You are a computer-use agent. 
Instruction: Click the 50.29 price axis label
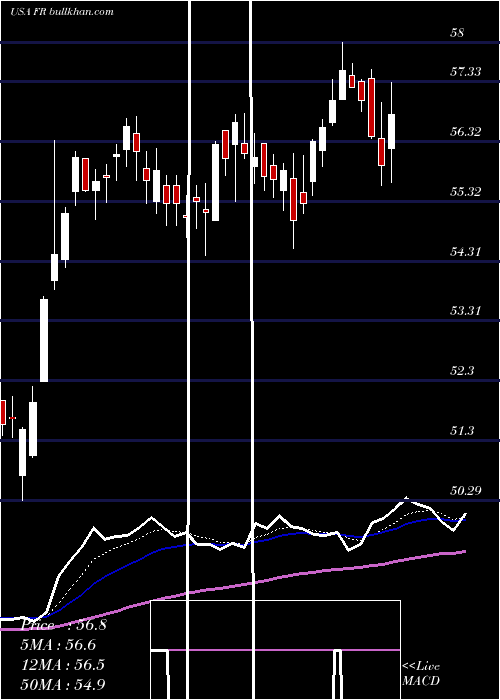[x=466, y=491]
